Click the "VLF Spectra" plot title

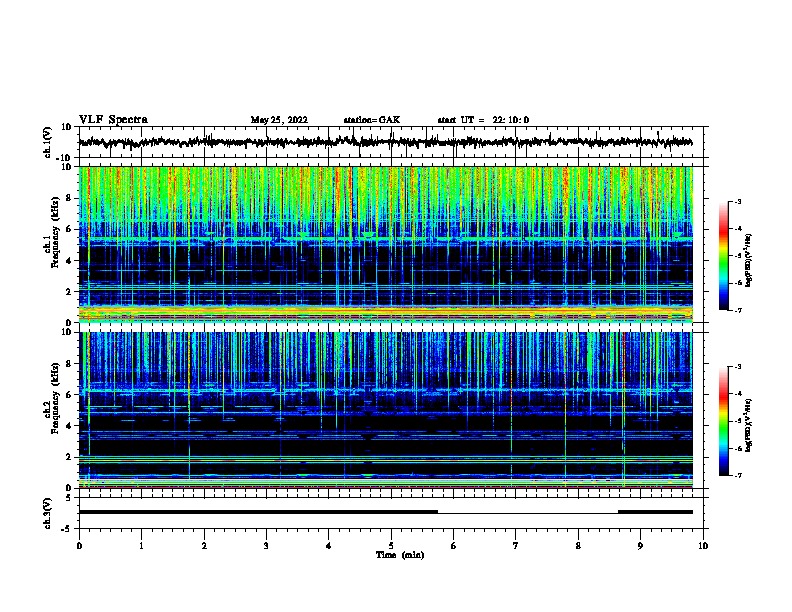(113, 120)
